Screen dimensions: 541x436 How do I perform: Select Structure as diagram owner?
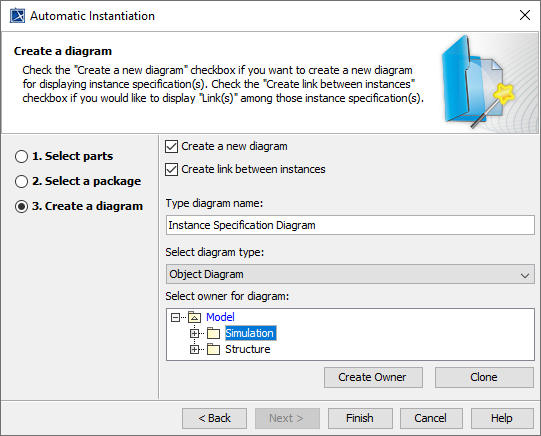[x=248, y=349]
